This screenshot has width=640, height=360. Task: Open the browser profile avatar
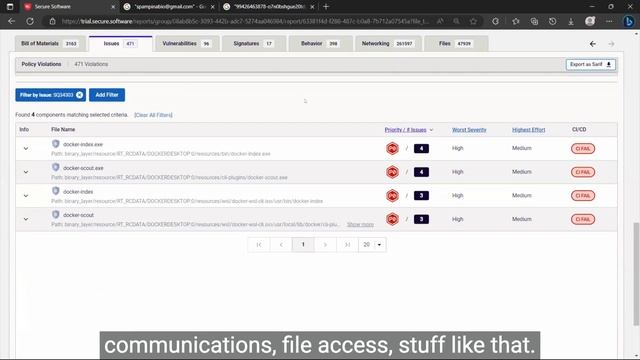(590, 21)
